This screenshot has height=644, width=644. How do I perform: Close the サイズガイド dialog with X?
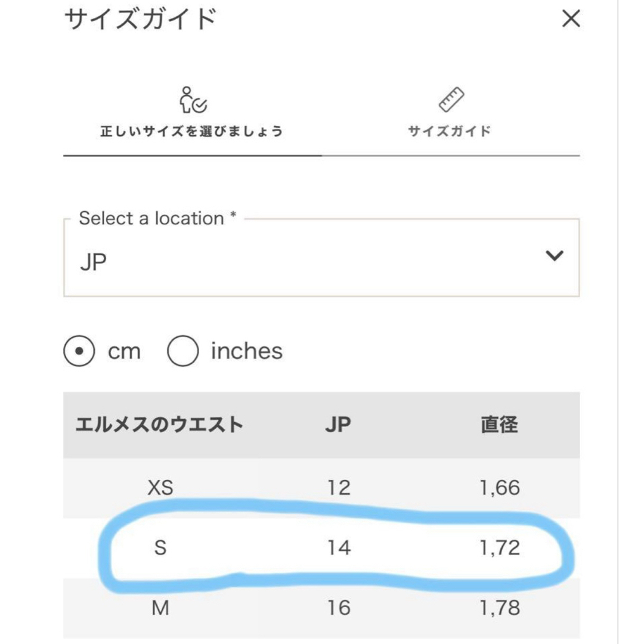[571, 19]
